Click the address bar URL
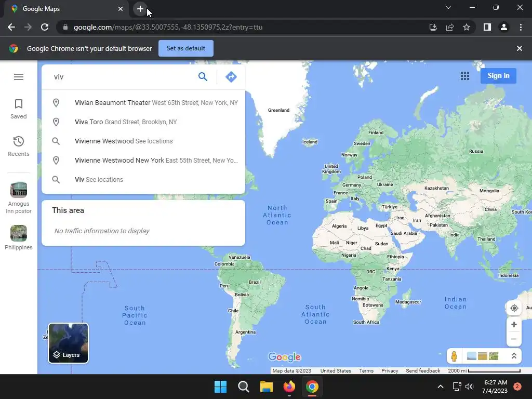Viewport: 532px width, 399px height. 168,27
